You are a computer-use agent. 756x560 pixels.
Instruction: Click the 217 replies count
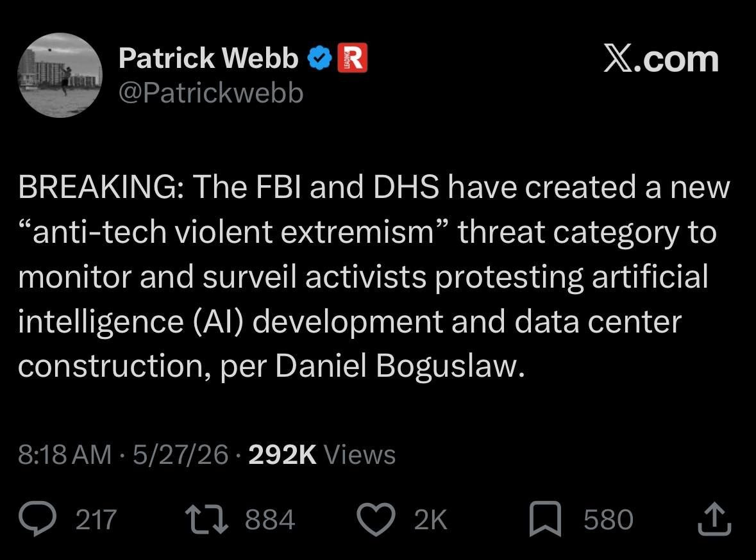pyautogui.click(x=96, y=520)
